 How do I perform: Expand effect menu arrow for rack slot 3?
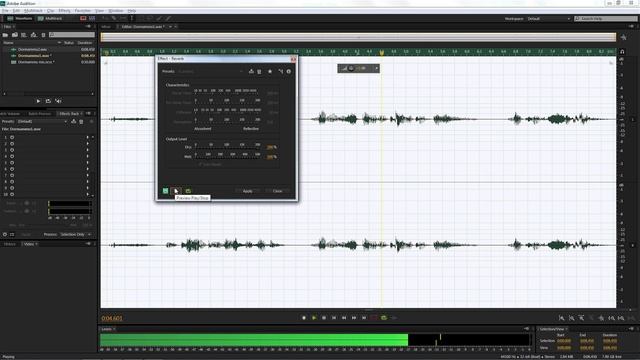(x=87, y=150)
